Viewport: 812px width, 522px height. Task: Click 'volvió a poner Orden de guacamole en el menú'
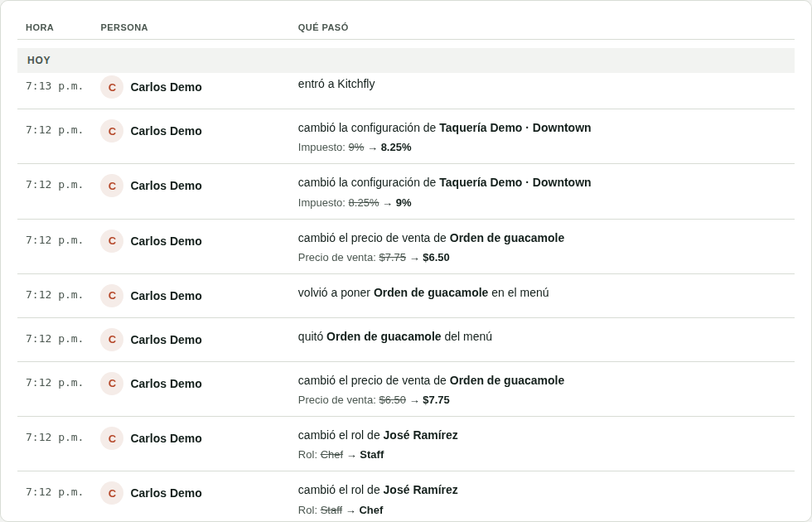click(423, 292)
